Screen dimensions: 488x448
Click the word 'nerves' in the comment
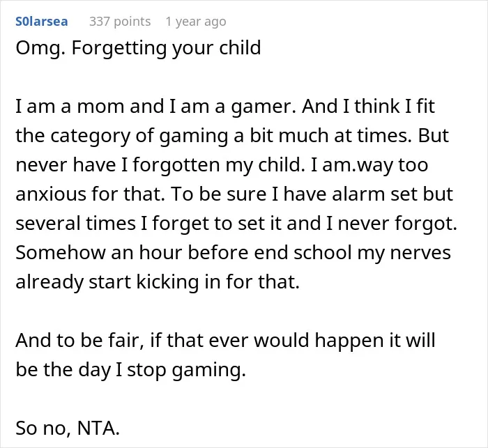(420, 253)
